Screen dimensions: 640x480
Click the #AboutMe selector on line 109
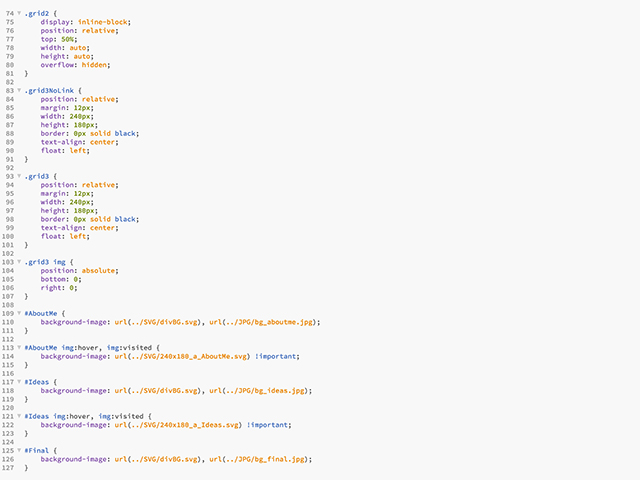pyautogui.click(x=41, y=313)
